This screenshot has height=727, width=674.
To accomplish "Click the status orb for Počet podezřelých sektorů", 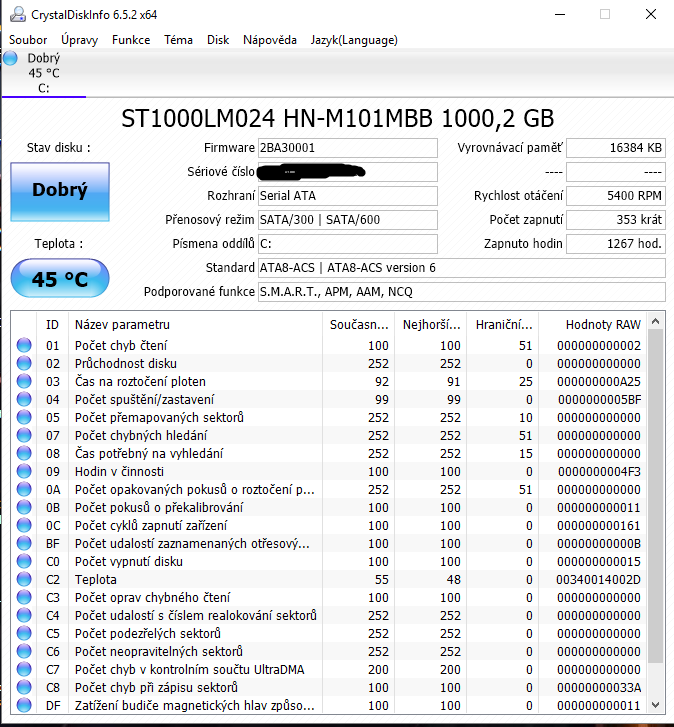I will (24, 633).
